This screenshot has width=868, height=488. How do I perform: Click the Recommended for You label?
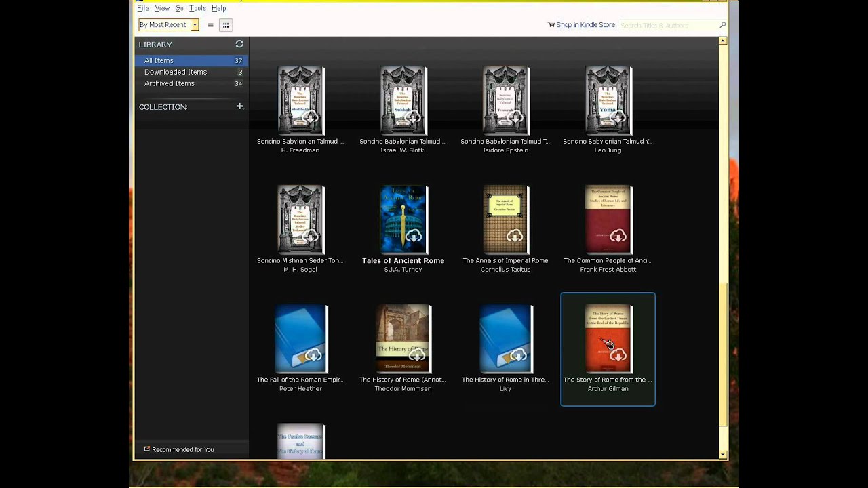[x=183, y=449]
